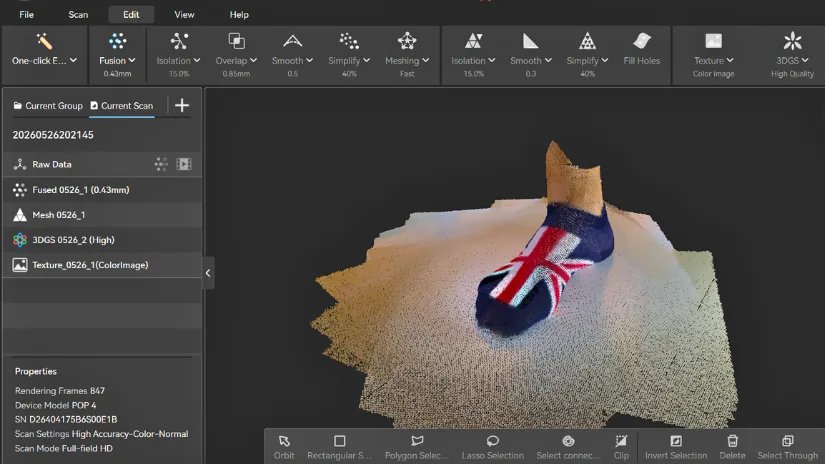Add a new scan with plus button

click(182, 105)
